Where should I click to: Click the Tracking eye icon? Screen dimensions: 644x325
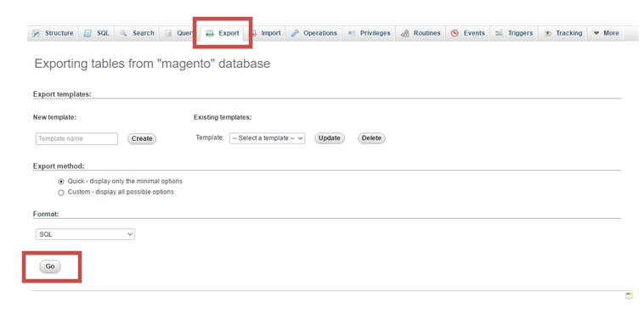pyautogui.click(x=547, y=33)
